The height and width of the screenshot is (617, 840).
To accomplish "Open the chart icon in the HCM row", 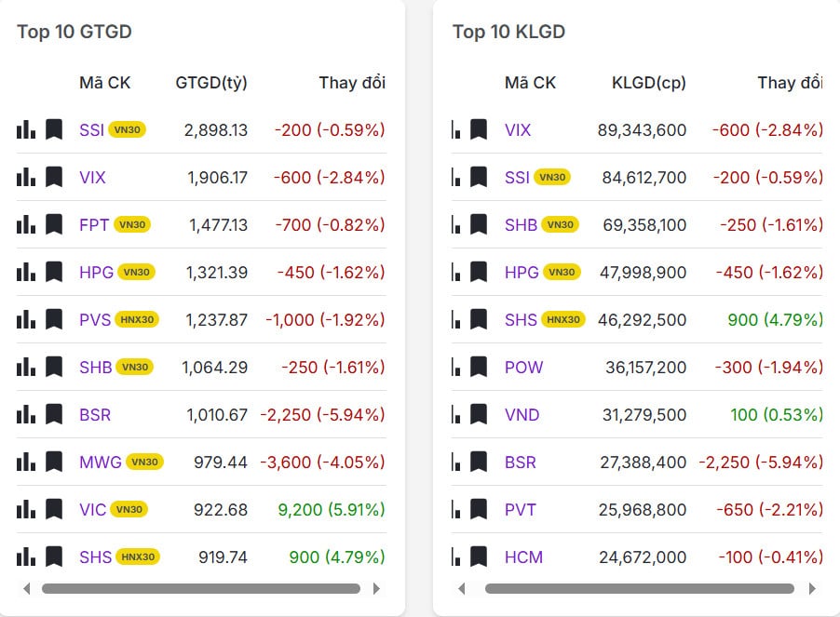I will pos(455,557).
